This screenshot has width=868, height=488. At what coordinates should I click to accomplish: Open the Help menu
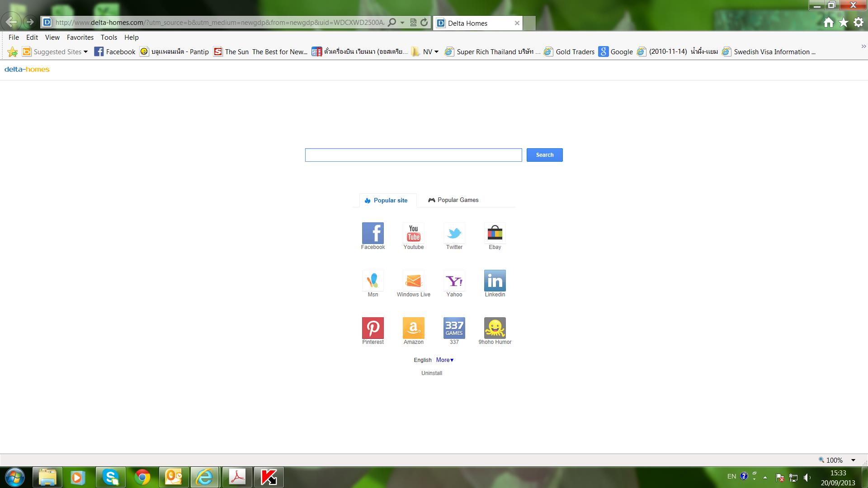pyautogui.click(x=132, y=38)
